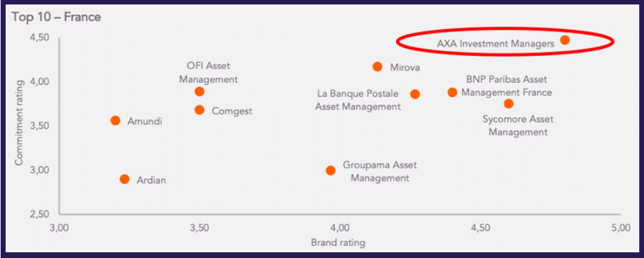Select La Banque Postale data point
The width and height of the screenshot is (644, 258).
415,94
